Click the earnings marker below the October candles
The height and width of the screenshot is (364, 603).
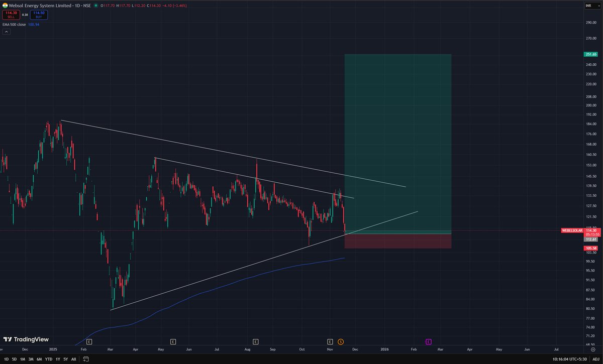[x=331, y=341]
